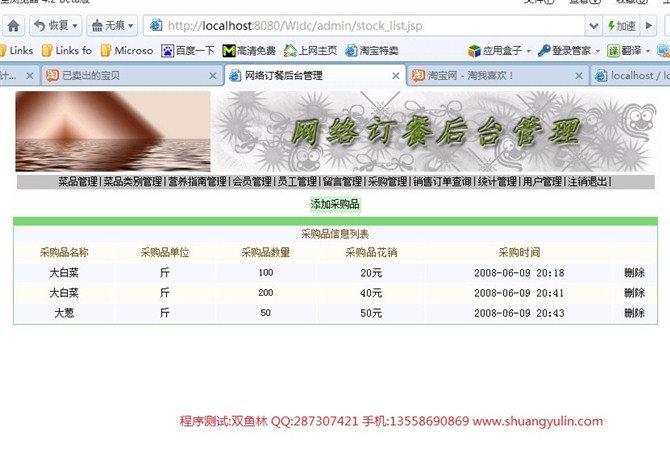This screenshot has height=464, width=670.
Task: Open the 员工管理 menu
Action: [x=297, y=182]
